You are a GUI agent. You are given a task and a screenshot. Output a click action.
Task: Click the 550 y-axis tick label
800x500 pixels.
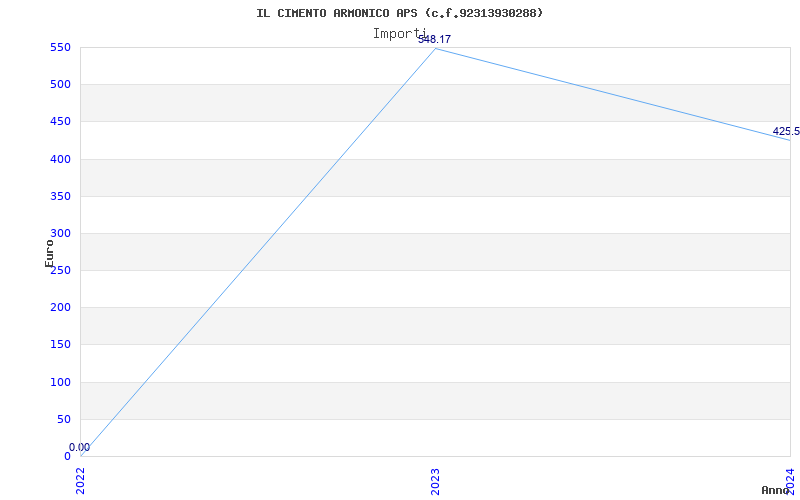[60, 47]
